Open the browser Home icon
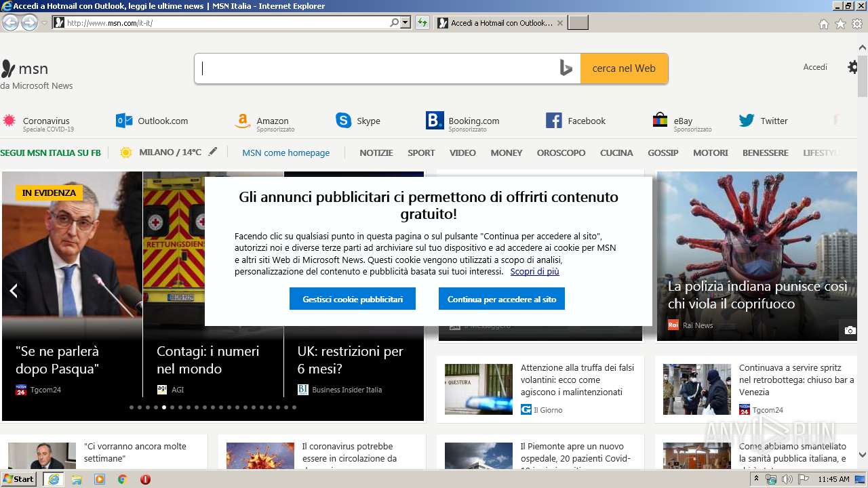This screenshot has width=868, height=488. (x=823, y=24)
